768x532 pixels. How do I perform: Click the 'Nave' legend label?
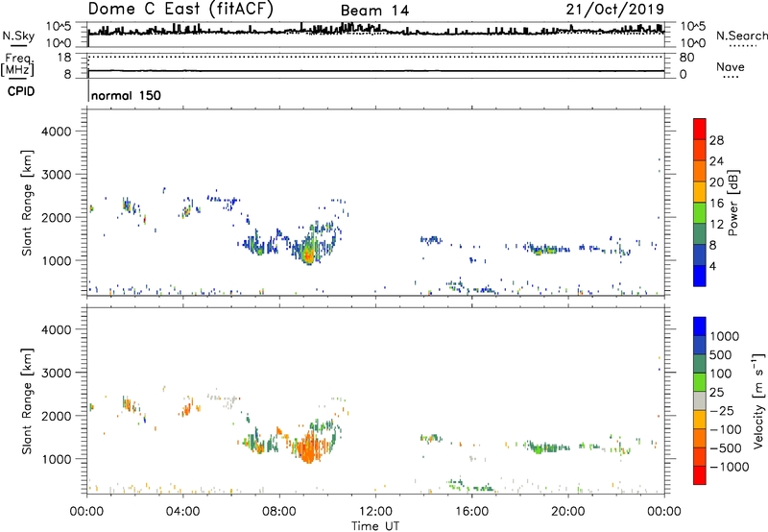(x=731, y=66)
